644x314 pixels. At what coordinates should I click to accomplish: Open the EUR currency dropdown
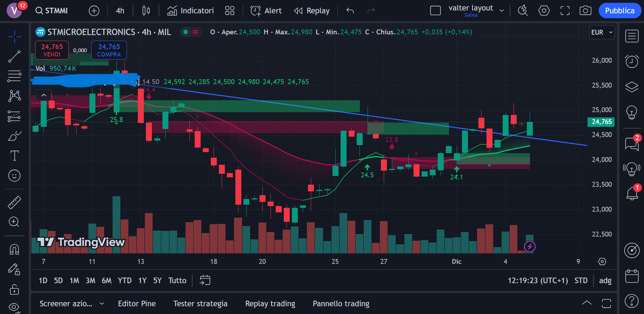click(602, 32)
